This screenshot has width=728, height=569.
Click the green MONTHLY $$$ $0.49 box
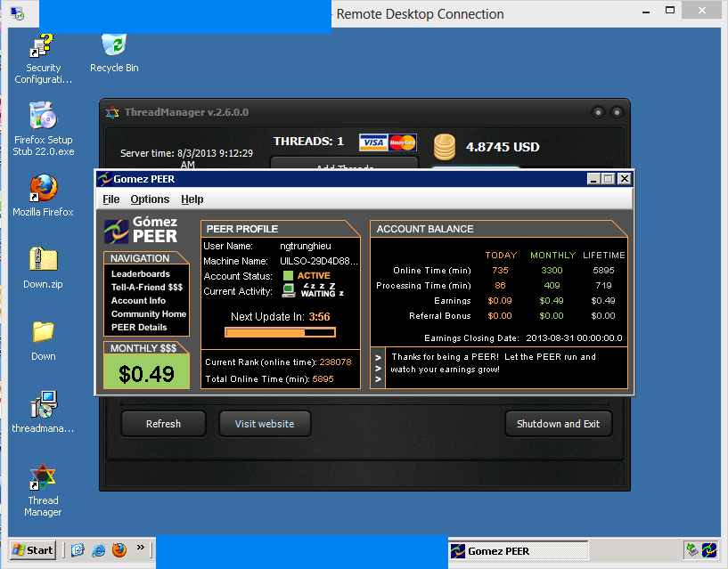click(x=146, y=371)
